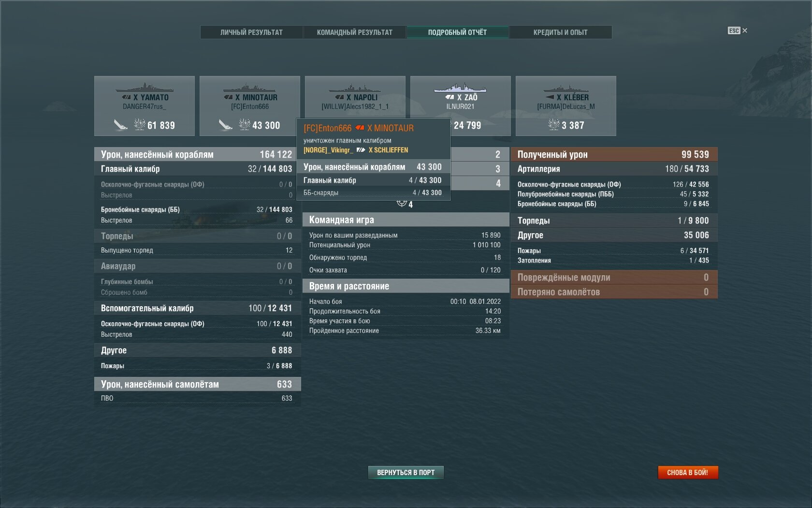
Task: Click the Zaō cruiser silhouette
Action: pyautogui.click(x=460, y=88)
